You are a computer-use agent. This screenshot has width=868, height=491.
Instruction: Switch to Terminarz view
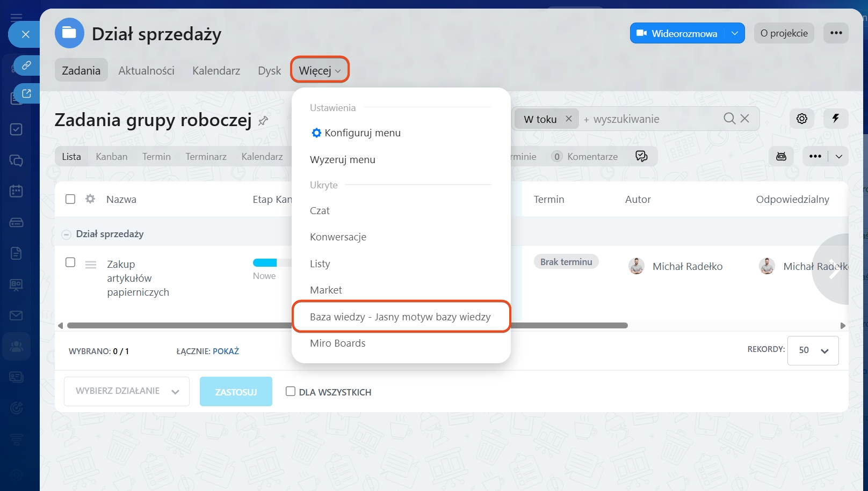point(206,156)
